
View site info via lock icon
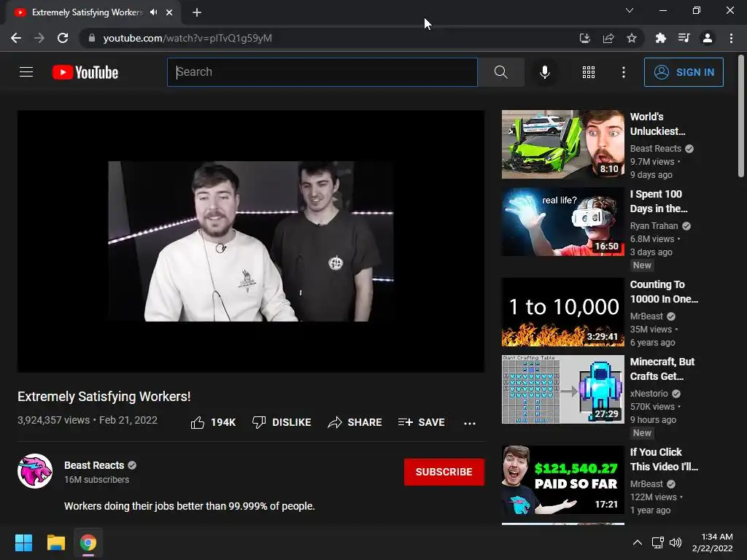point(92,38)
